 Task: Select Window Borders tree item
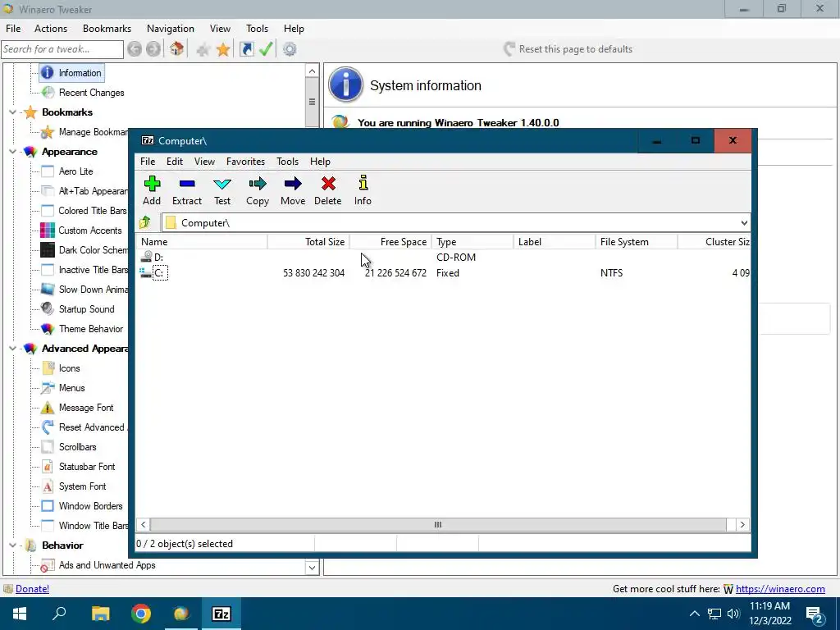coord(90,506)
